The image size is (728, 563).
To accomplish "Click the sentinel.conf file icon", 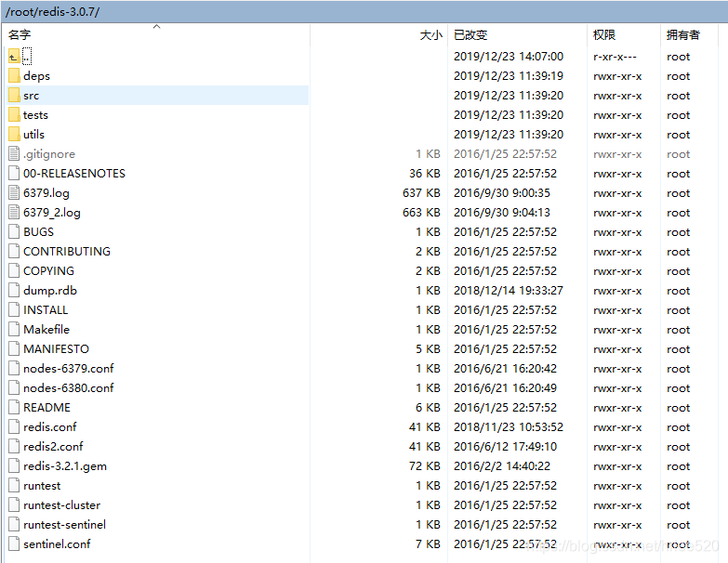I will [14, 543].
